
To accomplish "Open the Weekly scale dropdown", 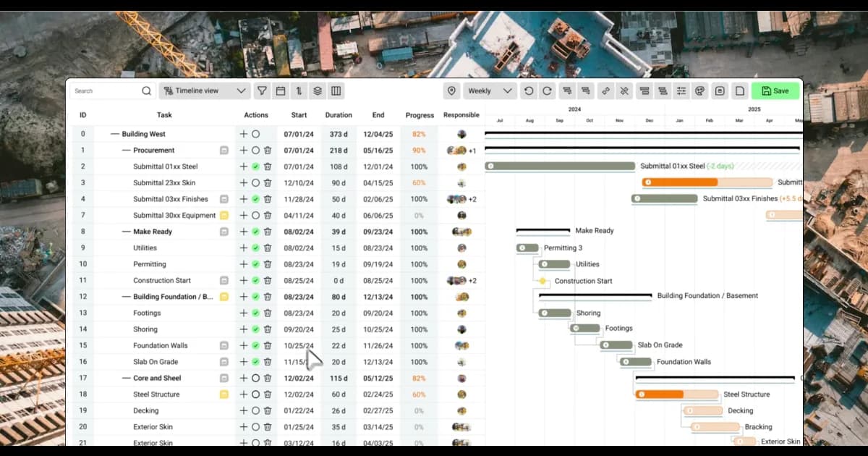I will click(x=490, y=91).
